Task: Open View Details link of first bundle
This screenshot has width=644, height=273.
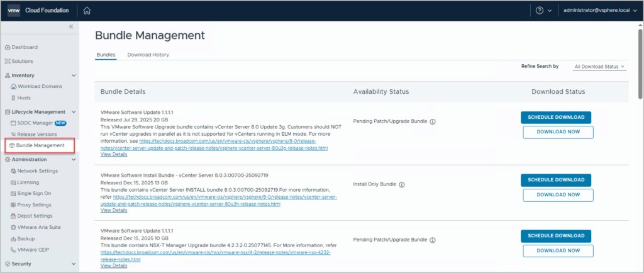Action: 114,154
